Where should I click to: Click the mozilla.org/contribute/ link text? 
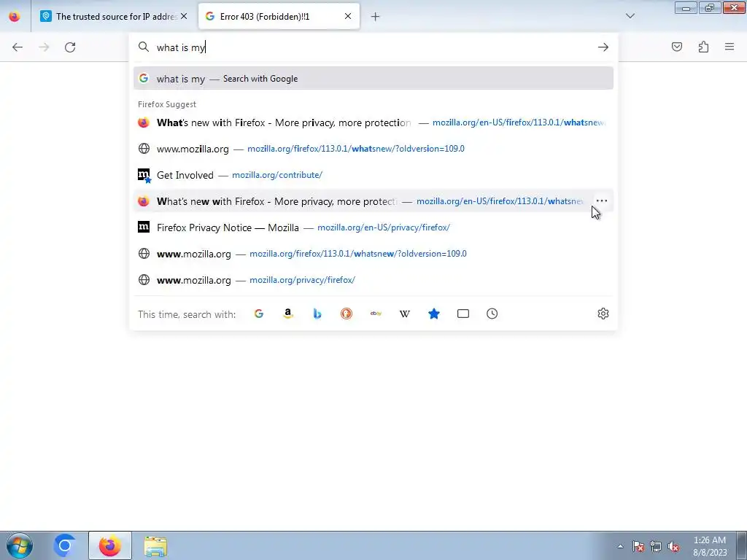[277, 175]
